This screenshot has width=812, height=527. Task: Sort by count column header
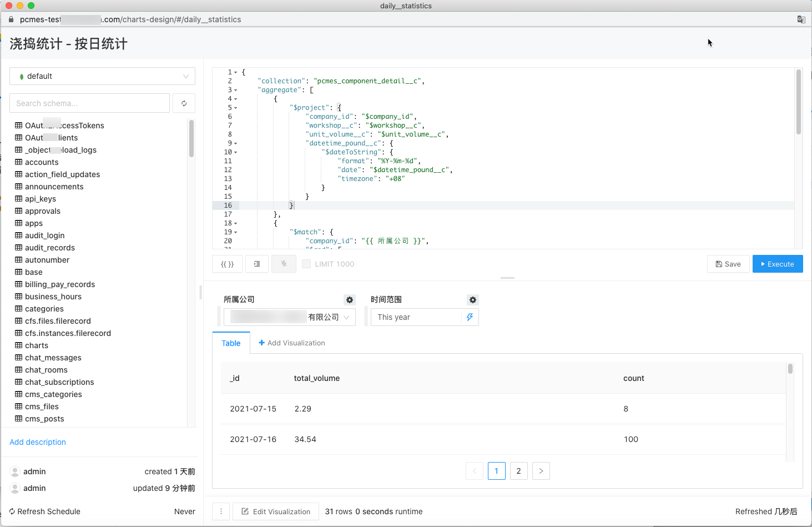(634, 378)
